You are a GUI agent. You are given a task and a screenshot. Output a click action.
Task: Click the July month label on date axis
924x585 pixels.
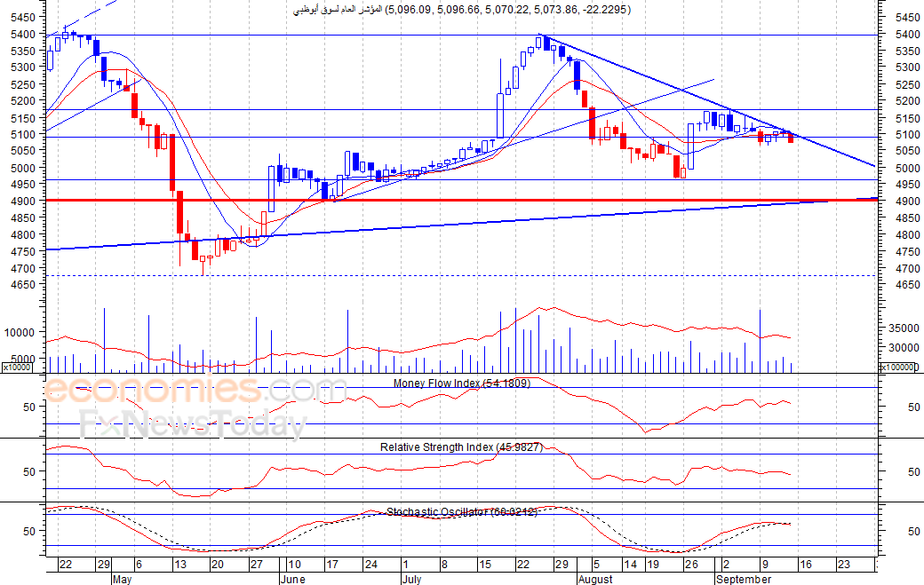[x=412, y=579]
